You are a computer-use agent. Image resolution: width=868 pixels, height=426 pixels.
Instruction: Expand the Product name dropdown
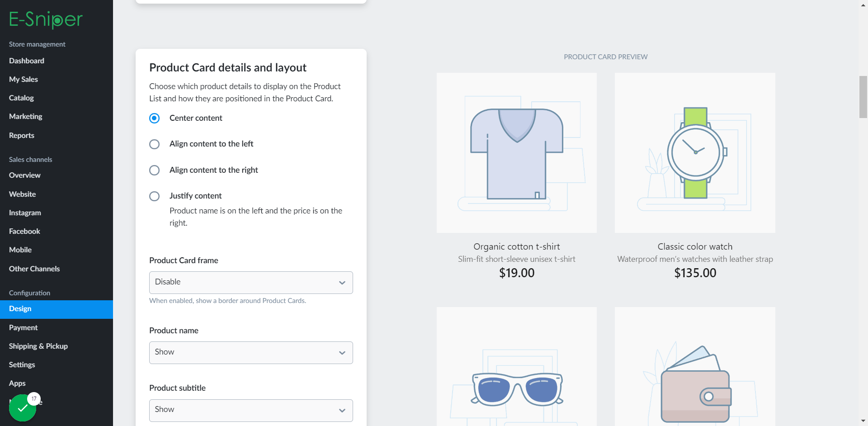click(251, 352)
